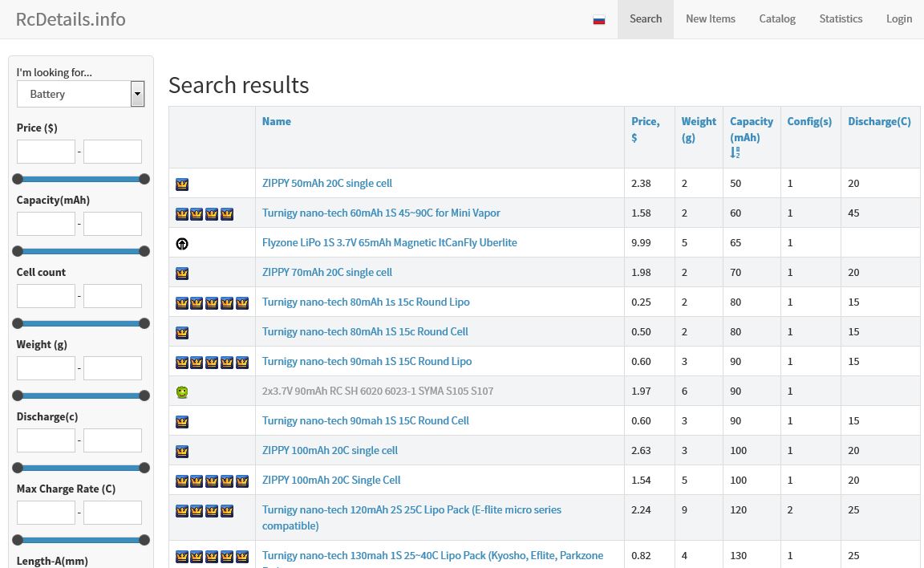Open Turnigy nano-tech 60mAh Mini Vapor link
924x568 pixels.
click(x=381, y=213)
